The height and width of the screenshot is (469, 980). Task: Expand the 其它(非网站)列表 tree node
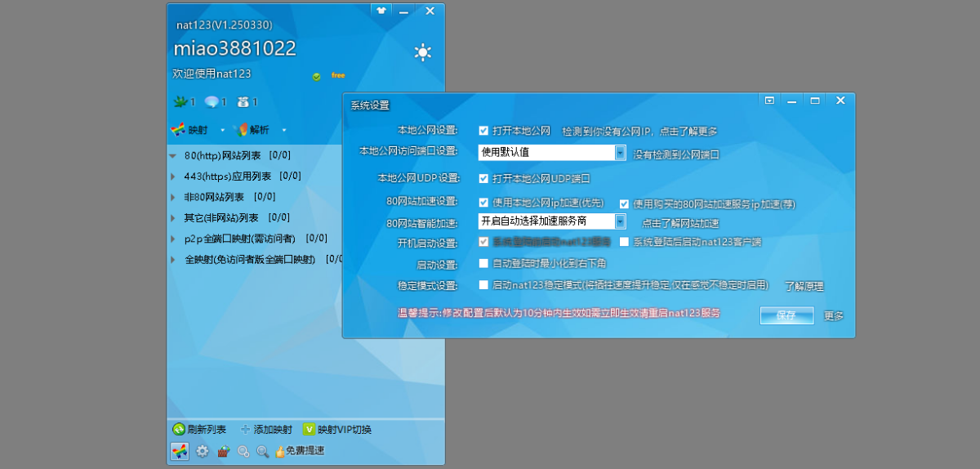tap(173, 218)
